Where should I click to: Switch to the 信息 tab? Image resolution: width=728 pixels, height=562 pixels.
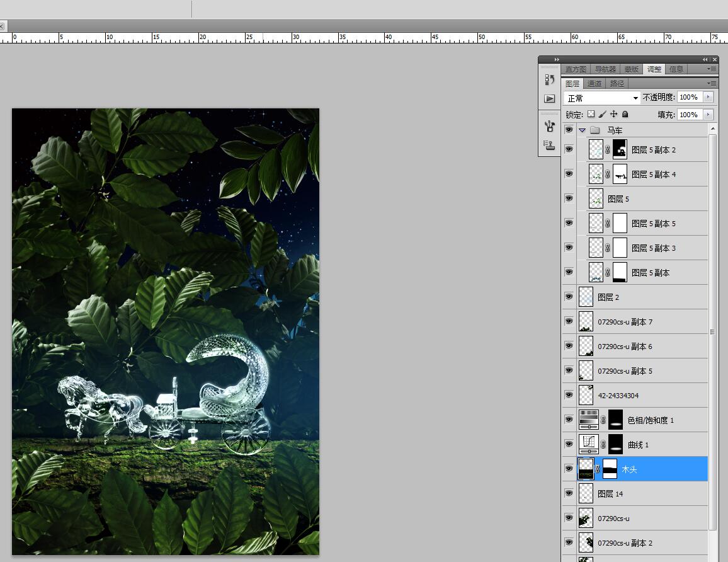pos(676,69)
